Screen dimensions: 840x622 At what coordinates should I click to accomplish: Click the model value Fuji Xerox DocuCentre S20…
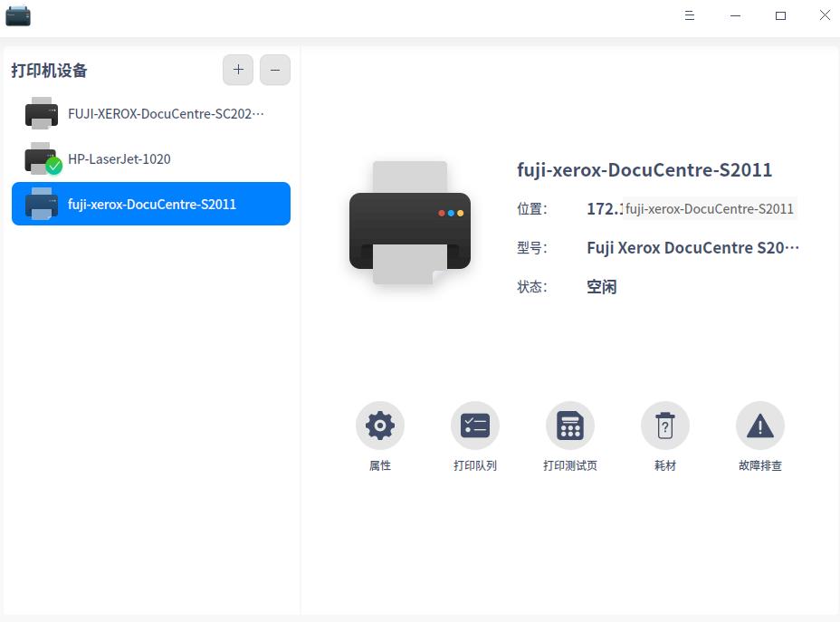[692, 247]
